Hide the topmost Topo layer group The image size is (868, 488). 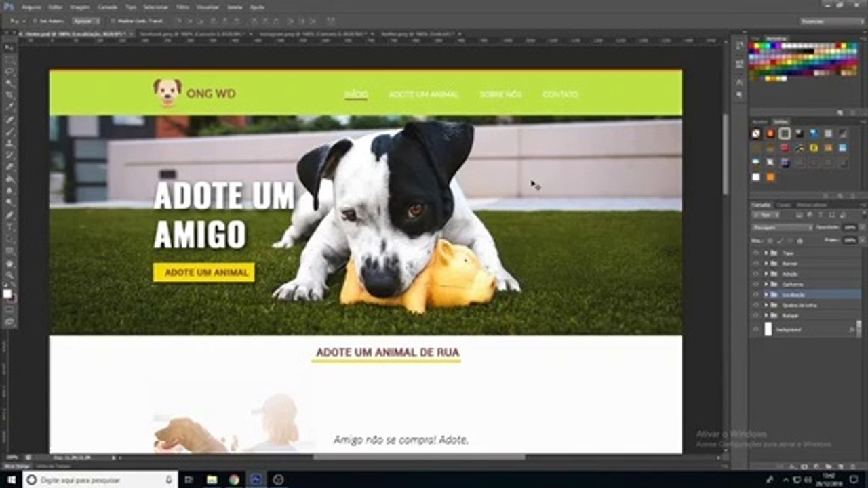[755, 253]
